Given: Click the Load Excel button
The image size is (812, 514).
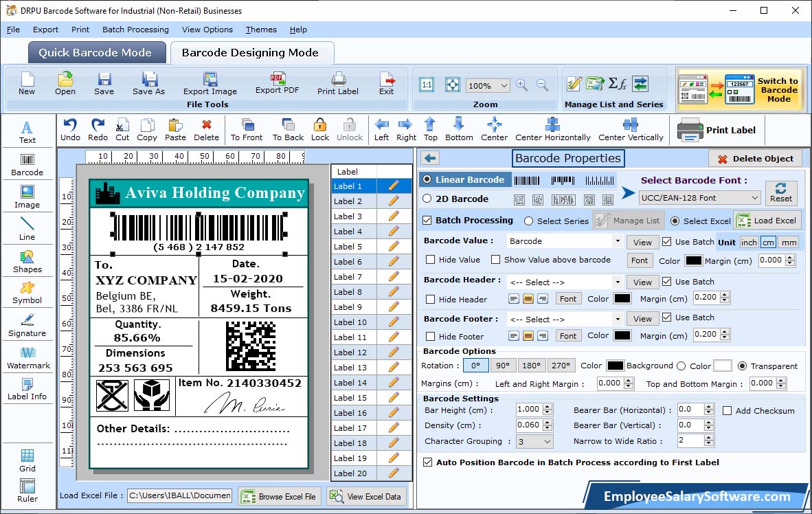Looking at the screenshot, I should 767,220.
